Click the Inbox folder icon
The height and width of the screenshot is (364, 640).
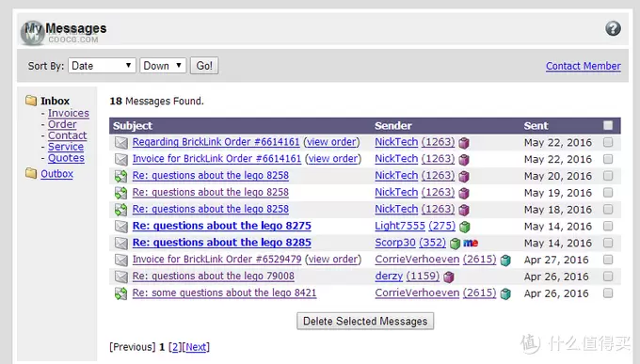click(x=31, y=100)
